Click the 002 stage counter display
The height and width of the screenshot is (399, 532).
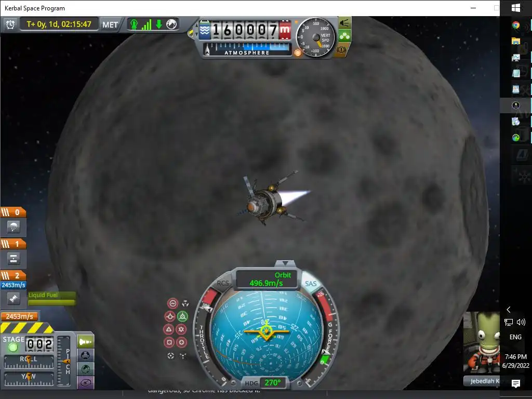click(x=39, y=345)
